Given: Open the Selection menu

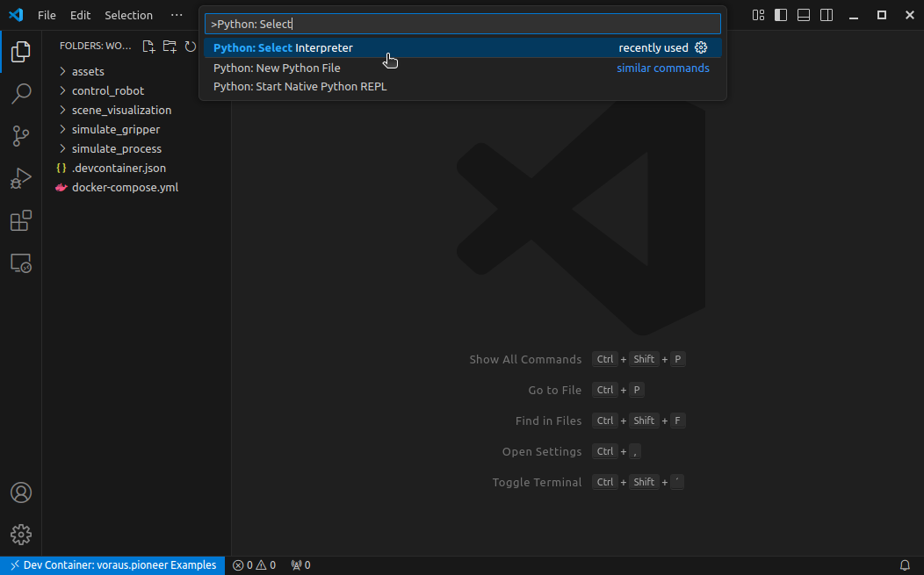Looking at the screenshot, I should (128, 15).
